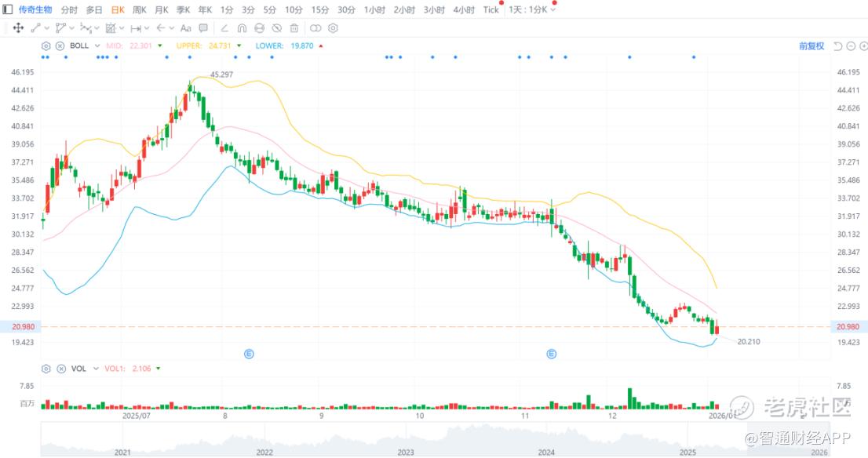This screenshot has height=458, width=868.
Task: Toggle VOL1 green triangle
Action: (159, 369)
